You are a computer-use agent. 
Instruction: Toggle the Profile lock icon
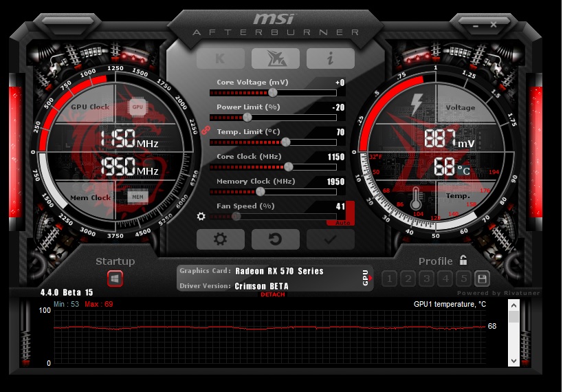[463, 260]
